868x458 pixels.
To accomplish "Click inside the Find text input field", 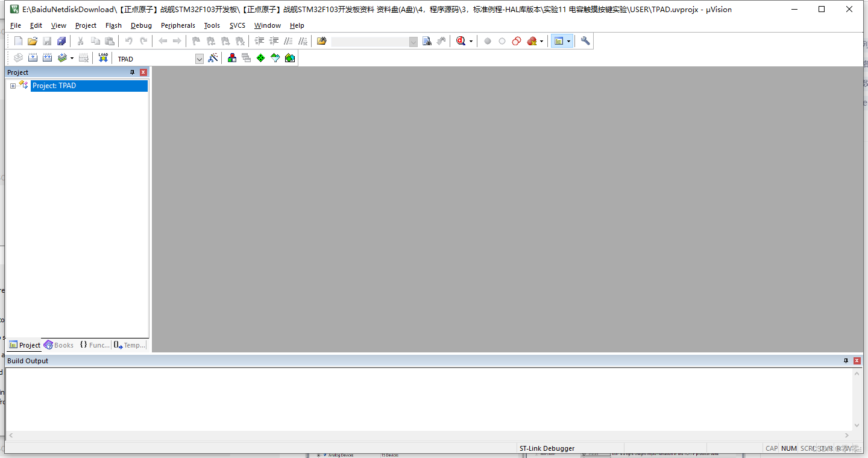I will point(370,42).
